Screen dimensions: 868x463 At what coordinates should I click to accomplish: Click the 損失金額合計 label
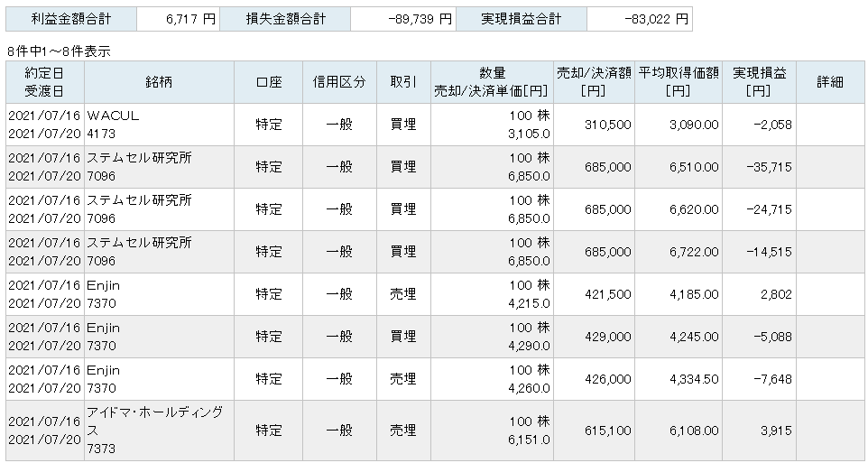coord(286,19)
